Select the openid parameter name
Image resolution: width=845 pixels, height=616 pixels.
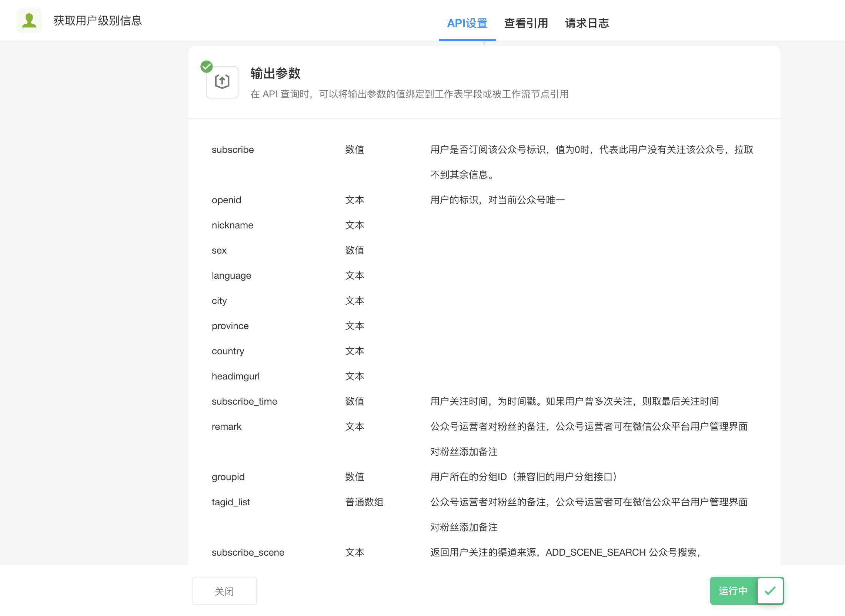coord(226,200)
